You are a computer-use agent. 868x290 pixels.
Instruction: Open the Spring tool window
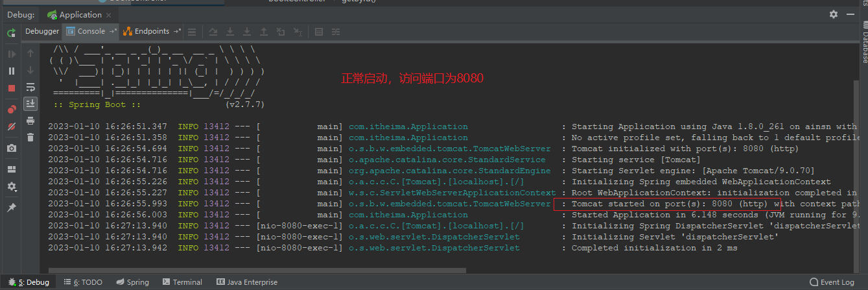[132, 282]
